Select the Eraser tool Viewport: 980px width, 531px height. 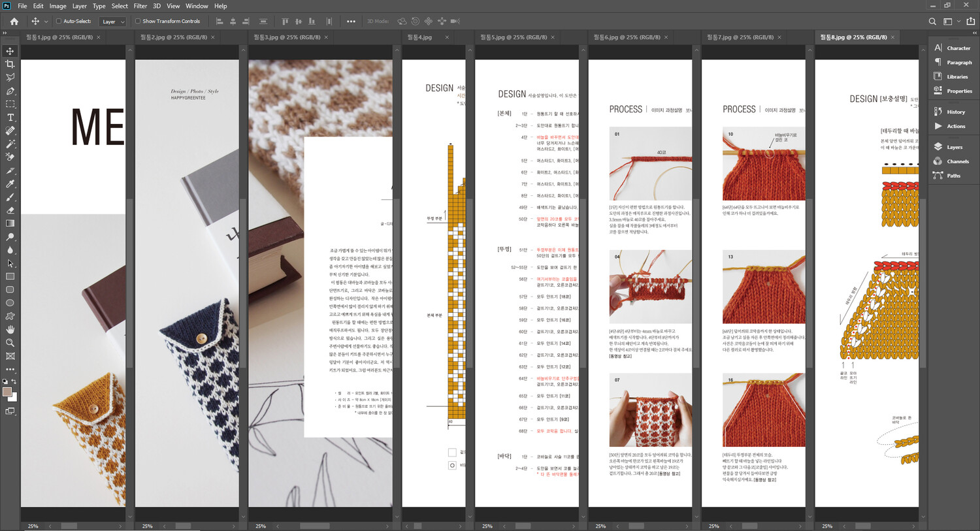10,210
